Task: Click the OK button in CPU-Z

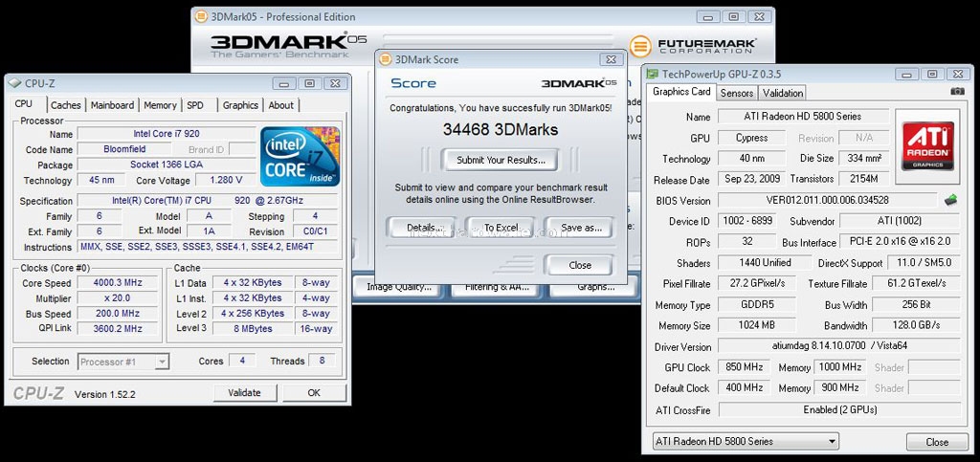Action: 314,393
